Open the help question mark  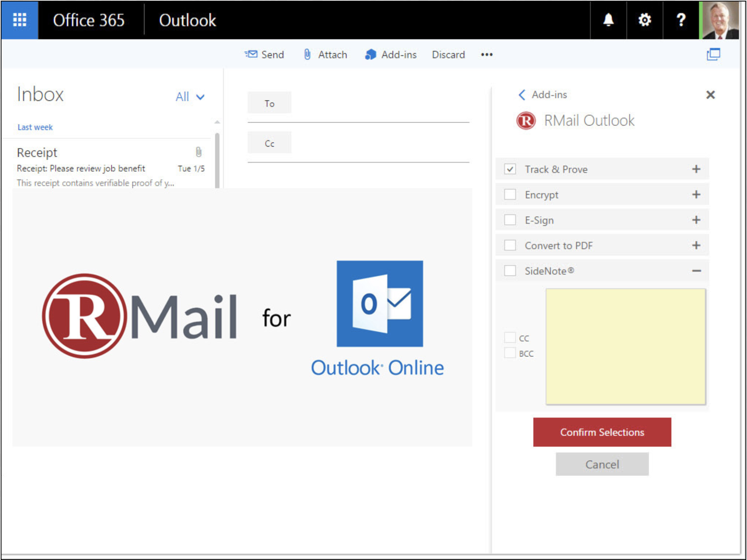point(681,19)
